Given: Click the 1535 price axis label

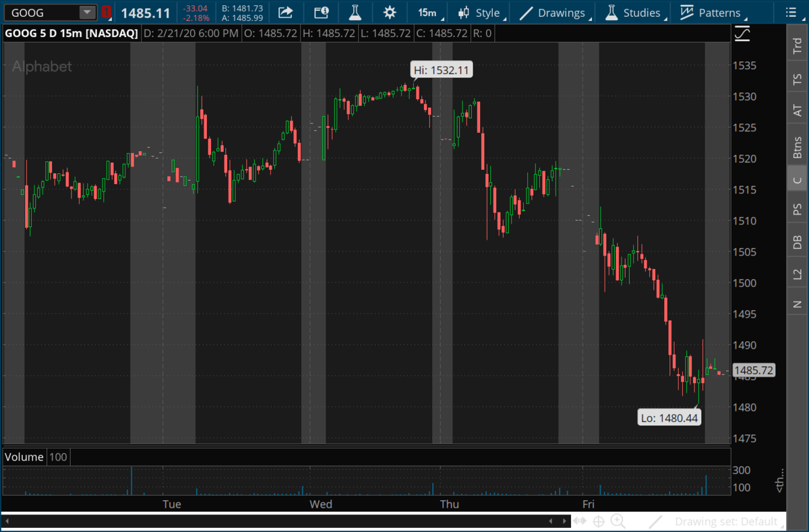Looking at the screenshot, I should coord(744,65).
